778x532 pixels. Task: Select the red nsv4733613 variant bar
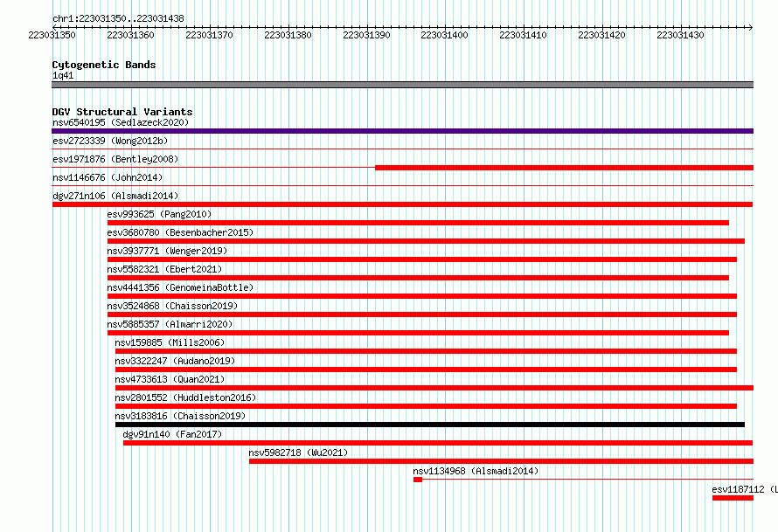coord(434,388)
